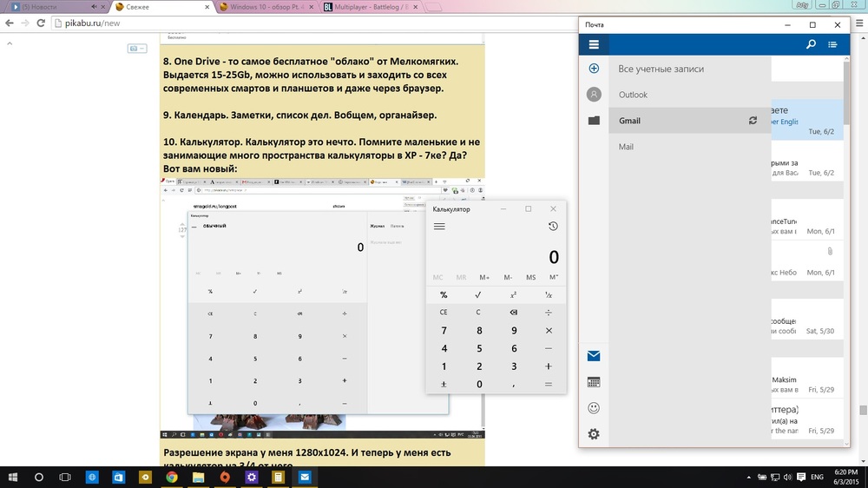Click the equals button in calculator

[x=549, y=384]
